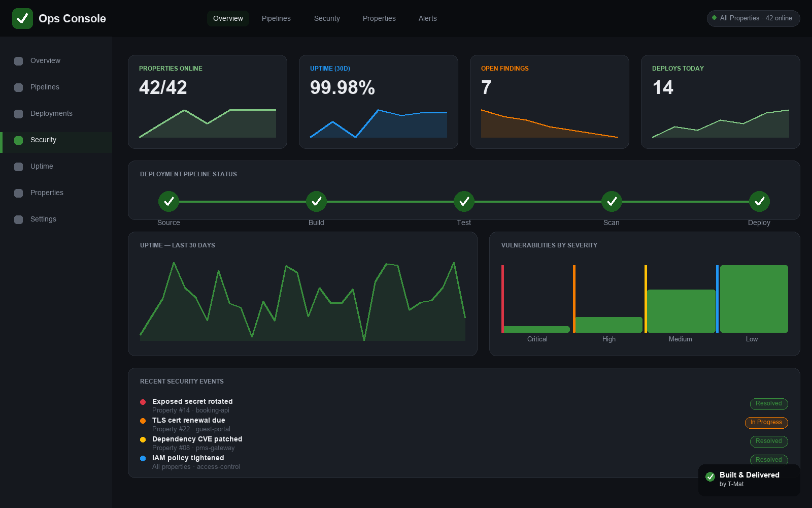Click Resolved badge for Exposed secret rotated
Image resolution: width=812 pixels, height=508 pixels.
pos(769,404)
